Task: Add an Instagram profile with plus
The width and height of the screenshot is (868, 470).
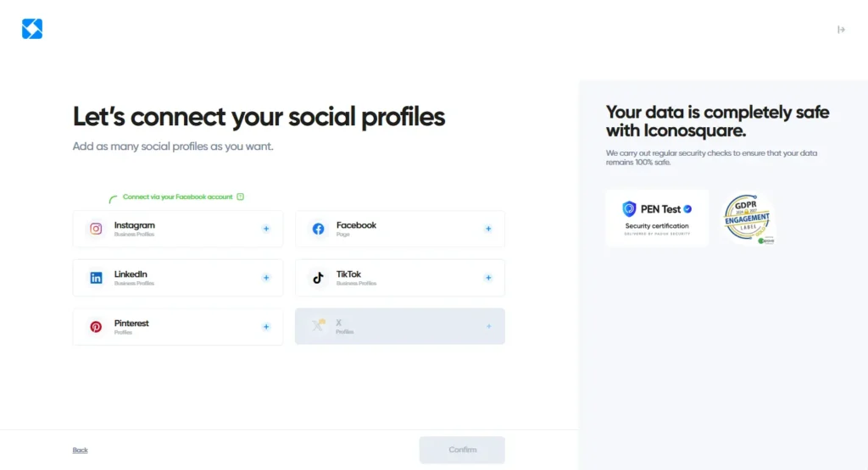Action: coord(265,229)
